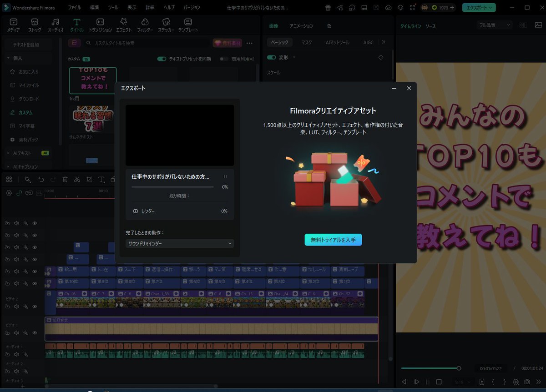The width and height of the screenshot is (546, 392).
Task: Select ダウンロード in the sidebar
Action: click(29, 99)
